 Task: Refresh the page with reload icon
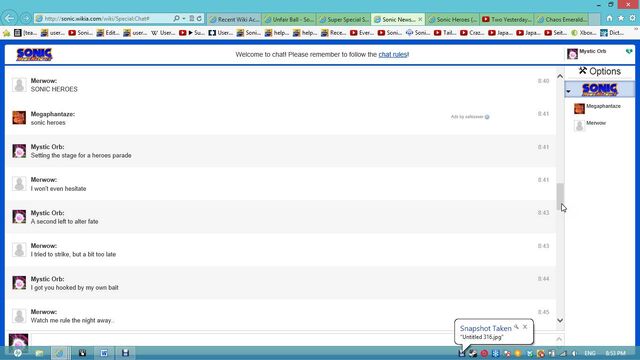coord(199,18)
